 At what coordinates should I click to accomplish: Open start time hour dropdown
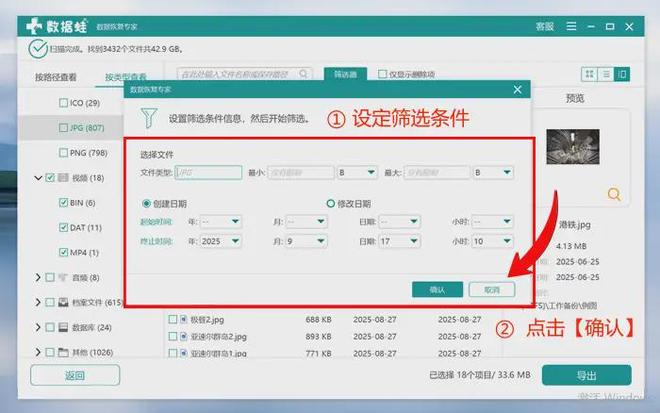pyautogui.click(x=492, y=221)
